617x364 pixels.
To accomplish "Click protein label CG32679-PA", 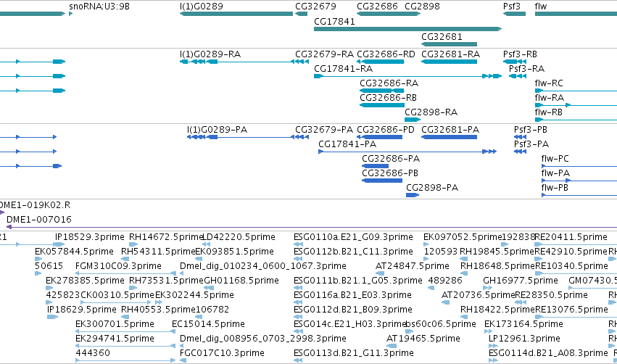I will point(324,130).
